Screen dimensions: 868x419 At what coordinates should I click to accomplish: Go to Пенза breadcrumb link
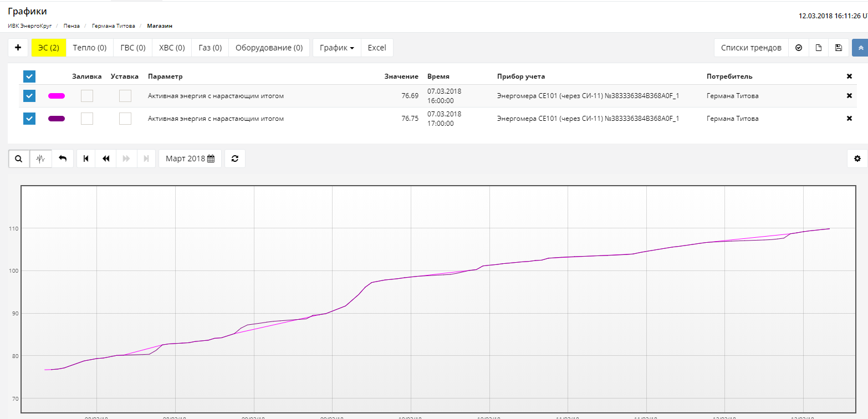click(x=72, y=26)
